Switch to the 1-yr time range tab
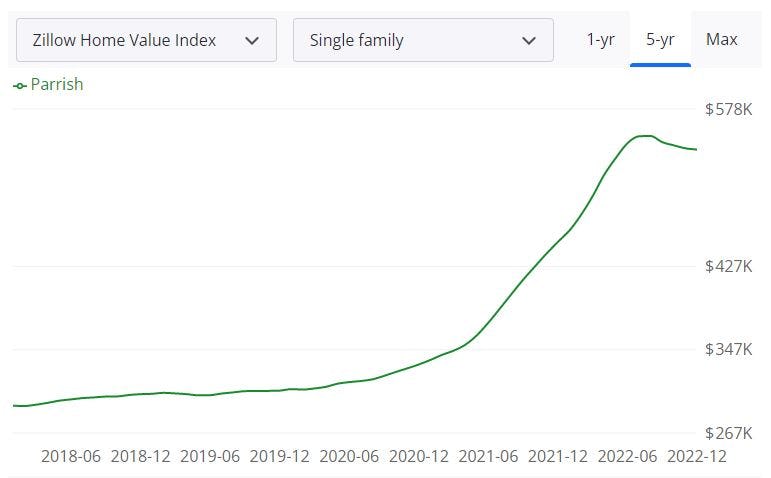 pos(600,40)
